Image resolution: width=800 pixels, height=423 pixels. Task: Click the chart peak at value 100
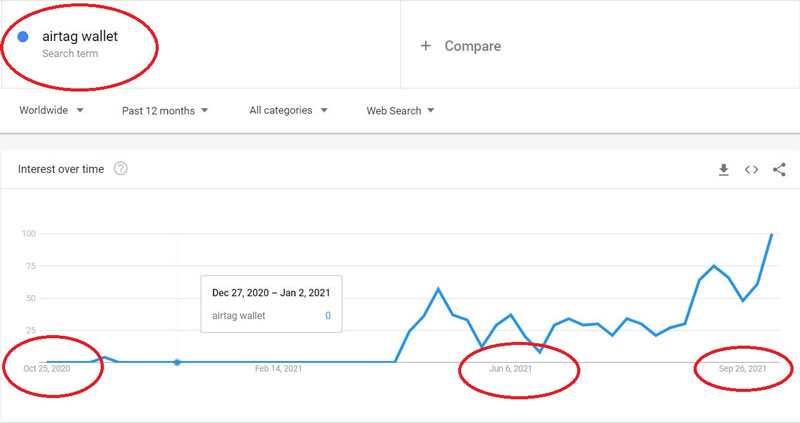[771, 234]
